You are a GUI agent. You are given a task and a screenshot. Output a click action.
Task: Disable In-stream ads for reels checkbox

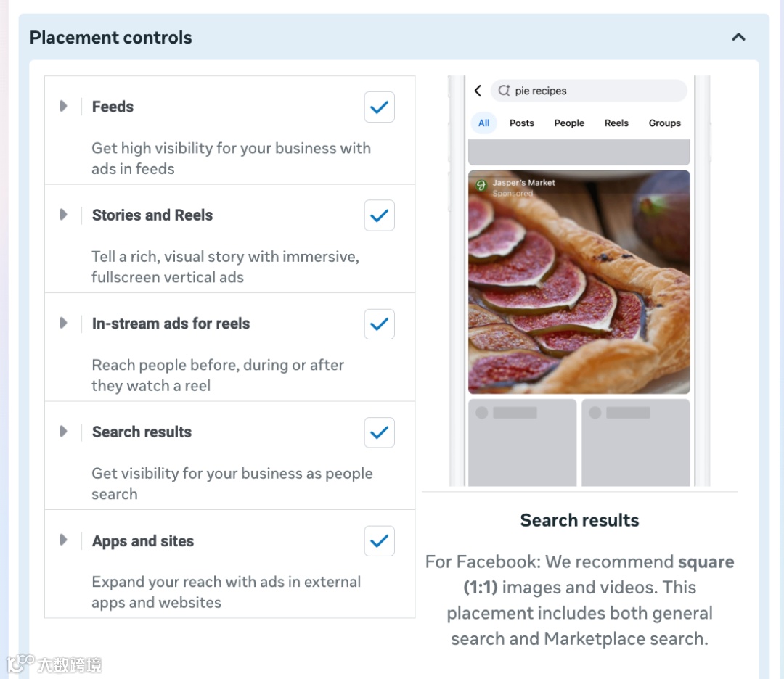[x=379, y=324]
